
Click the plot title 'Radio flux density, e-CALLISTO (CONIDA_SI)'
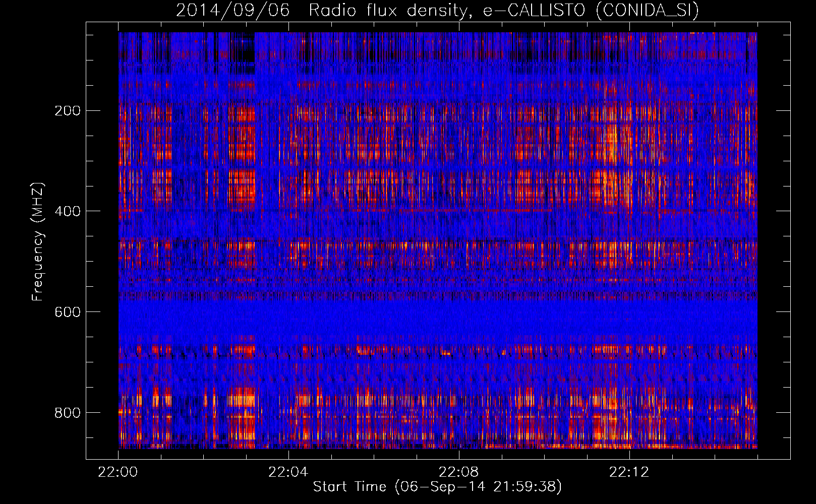click(504, 11)
